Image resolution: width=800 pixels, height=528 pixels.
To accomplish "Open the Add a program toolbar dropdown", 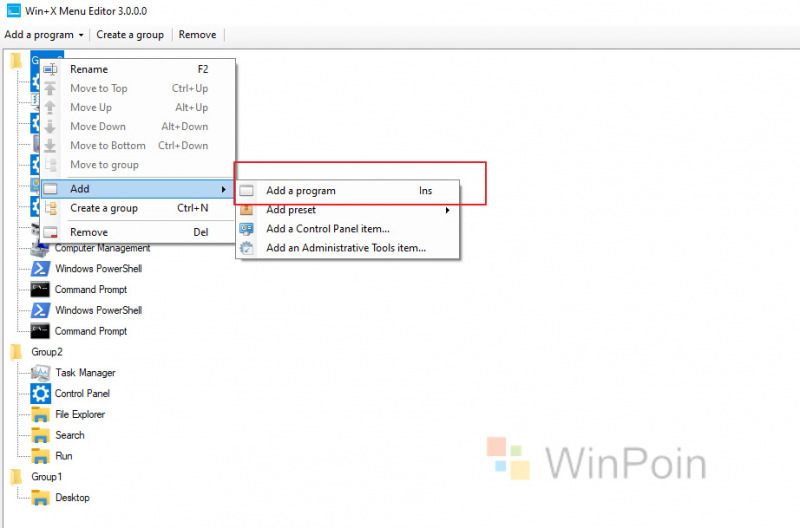I will pos(81,35).
